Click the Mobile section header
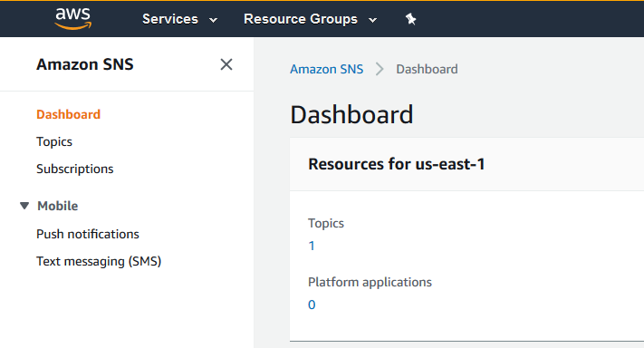This screenshot has height=348, width=644. tap(57, 206)
